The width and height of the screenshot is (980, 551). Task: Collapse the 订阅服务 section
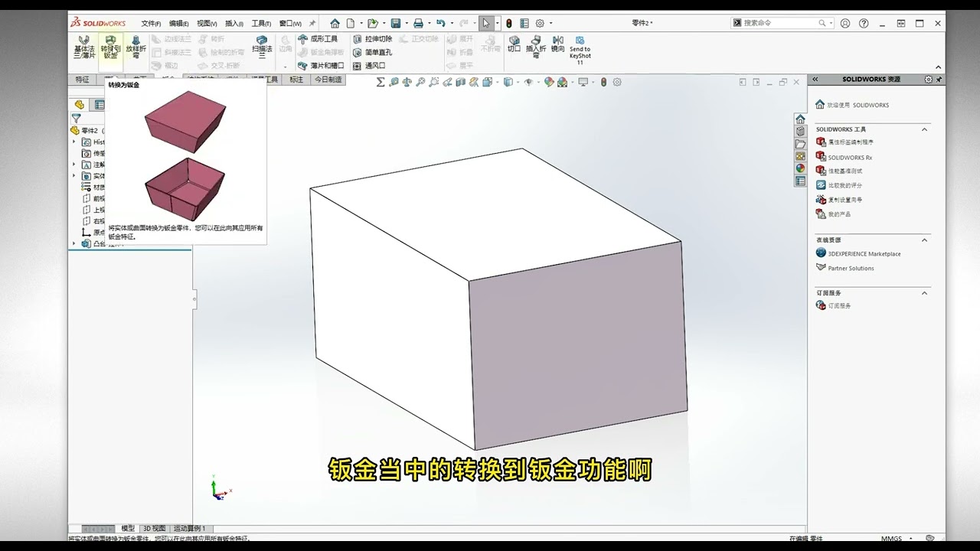924,293
